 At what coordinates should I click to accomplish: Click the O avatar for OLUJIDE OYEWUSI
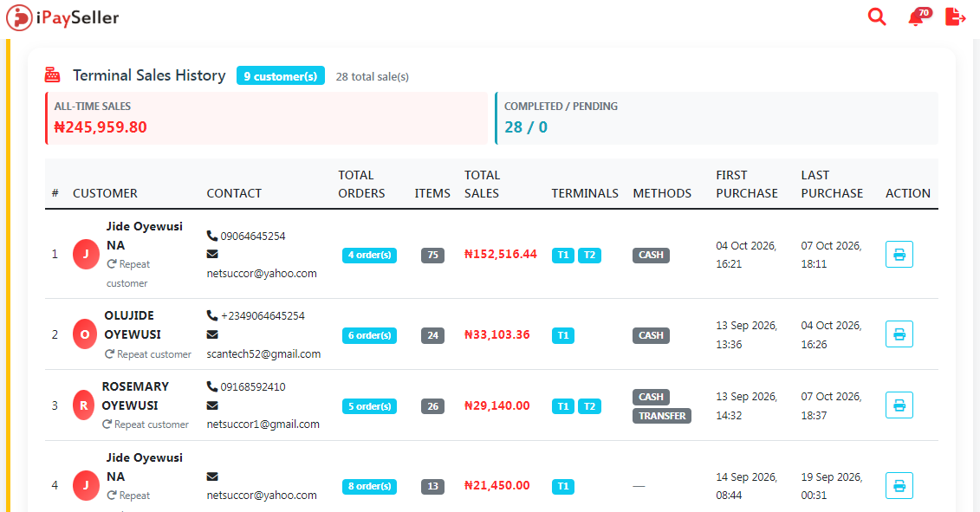tap(84, 334)
